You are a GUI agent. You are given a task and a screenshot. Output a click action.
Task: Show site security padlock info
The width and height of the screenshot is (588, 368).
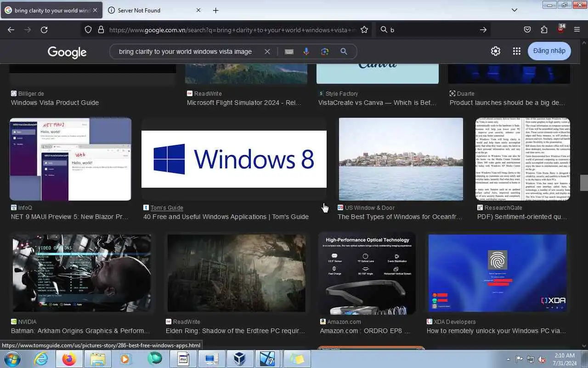tap(101, 29)
